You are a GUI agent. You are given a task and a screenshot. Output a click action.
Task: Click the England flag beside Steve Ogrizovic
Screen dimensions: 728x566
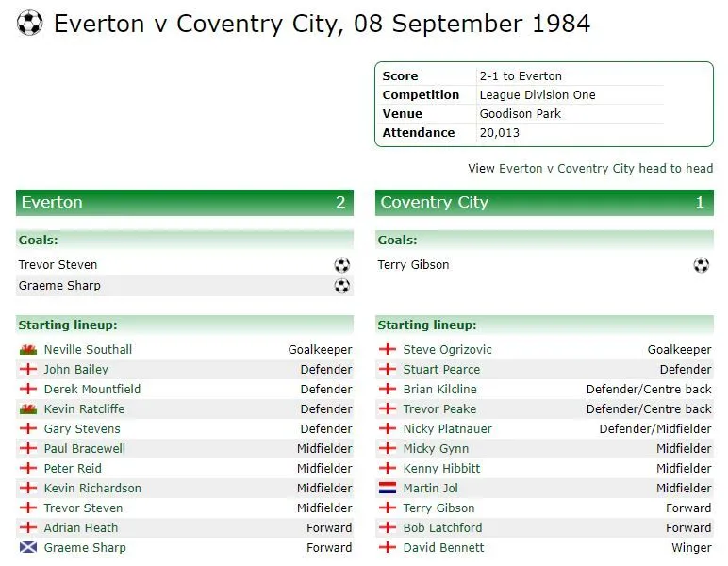(x=388, y=350)
